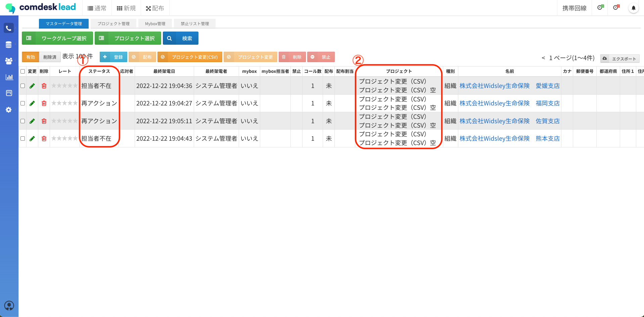Delete the 福岡支店 row with trash icon
644x317 pixels.
[44, 103]
